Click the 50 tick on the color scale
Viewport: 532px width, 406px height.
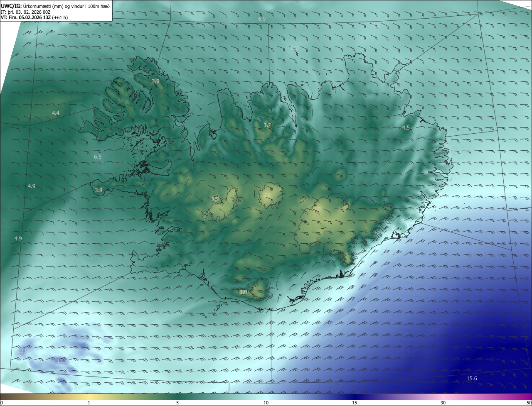pos(529,403)
